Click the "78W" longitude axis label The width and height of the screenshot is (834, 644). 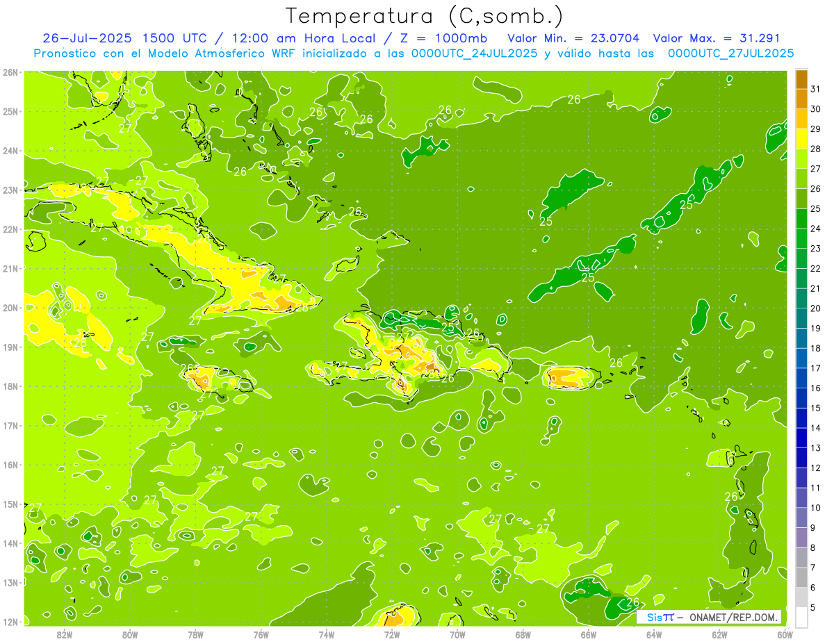(x=195, y=634)
